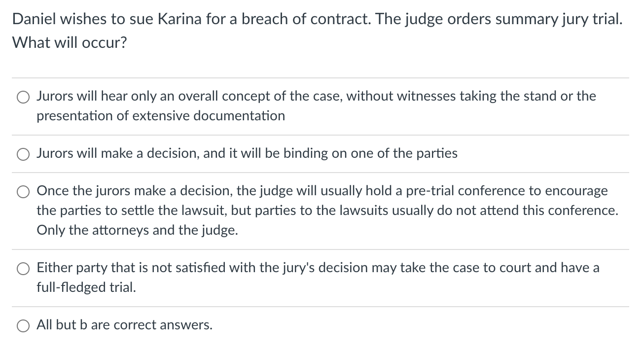Choose the option about jurors hearing overall concept
The image size is (644, 354).
[x=23, y=97]
